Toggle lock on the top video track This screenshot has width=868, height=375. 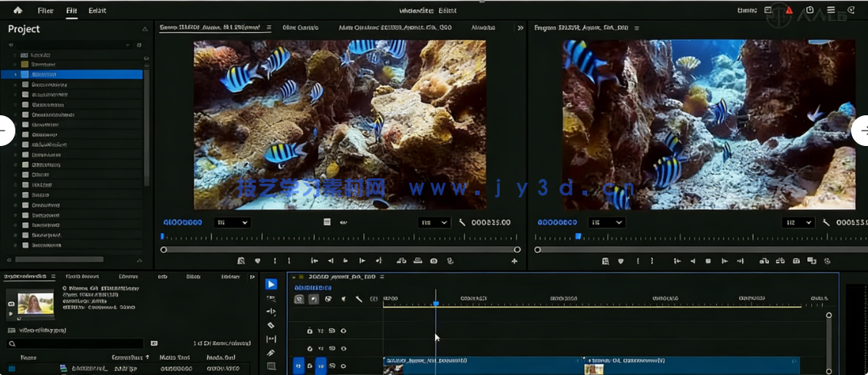point(309,330)
